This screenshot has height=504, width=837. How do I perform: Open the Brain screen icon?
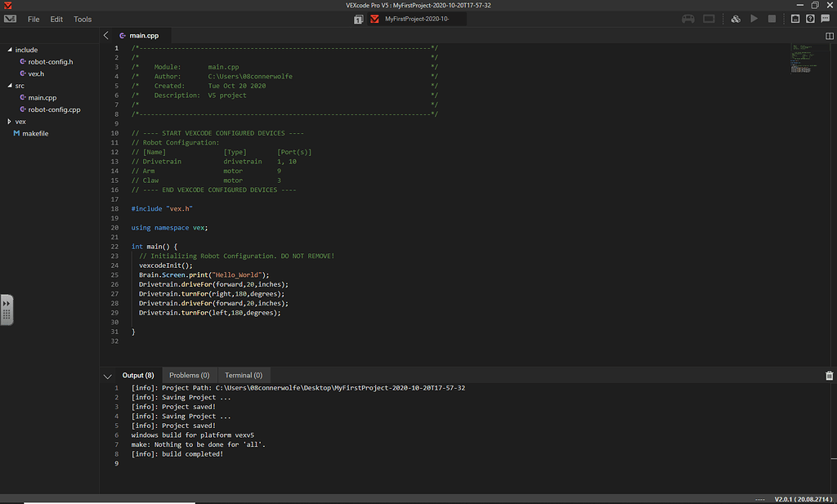tap(708, 18)
